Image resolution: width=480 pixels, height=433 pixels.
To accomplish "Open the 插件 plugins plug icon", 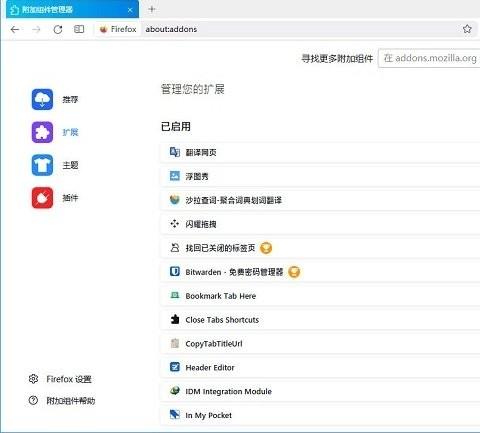I will pos(42,198).
